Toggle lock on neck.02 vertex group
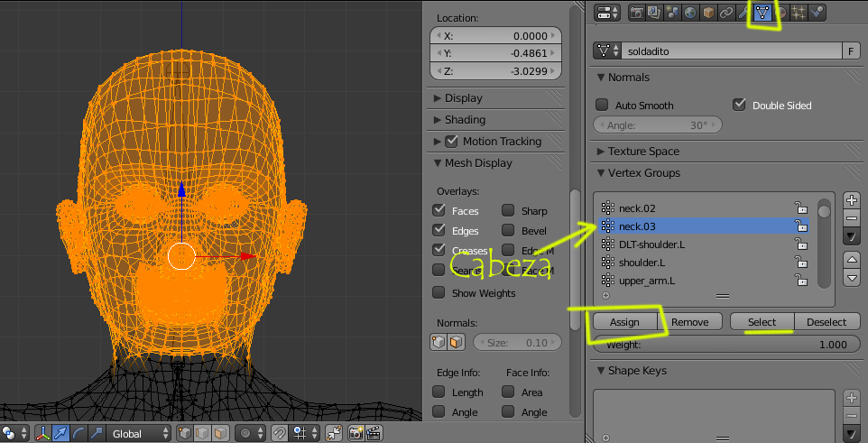The height and width of the screenshot is (443, 868). click(800, 208)
